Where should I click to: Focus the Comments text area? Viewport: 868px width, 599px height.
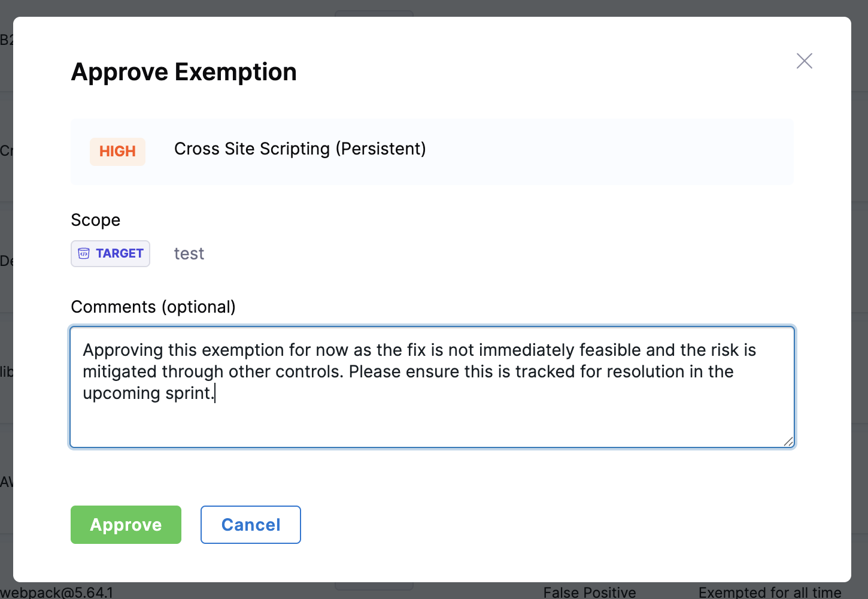click(431, 419)
